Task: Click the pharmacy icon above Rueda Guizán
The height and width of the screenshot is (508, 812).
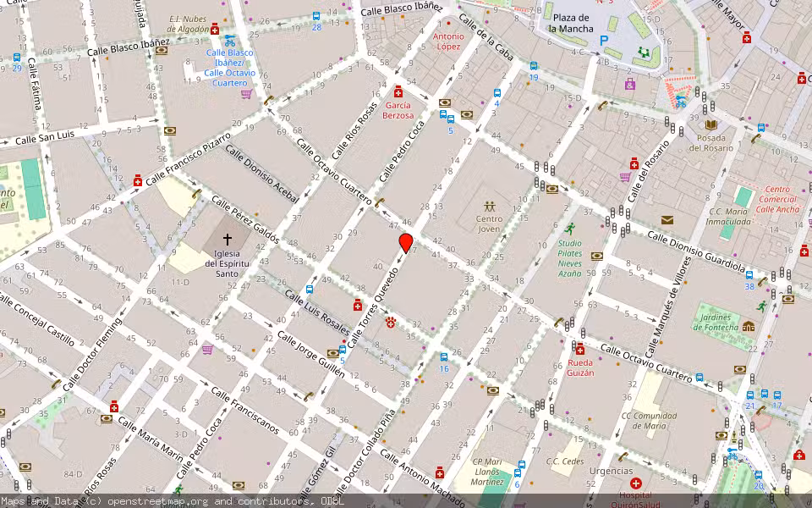Action: click(580, 349)
